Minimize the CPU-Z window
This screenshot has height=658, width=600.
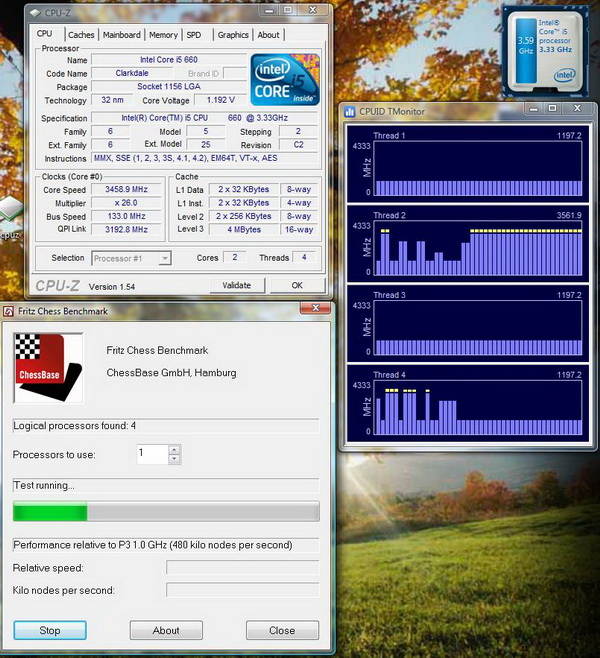269,10
